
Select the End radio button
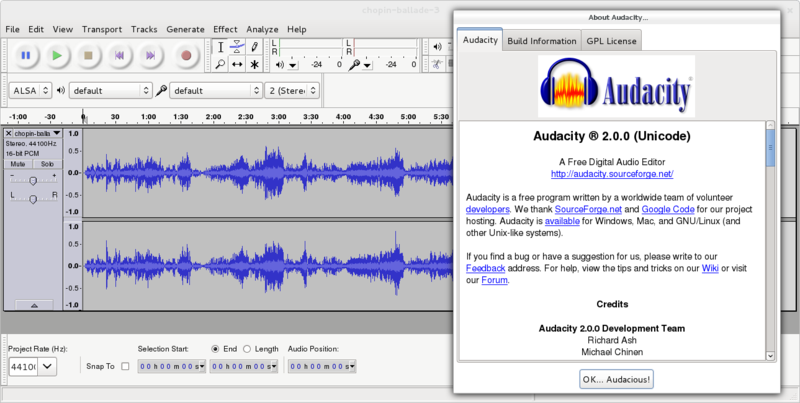click(x=215, y=349)
